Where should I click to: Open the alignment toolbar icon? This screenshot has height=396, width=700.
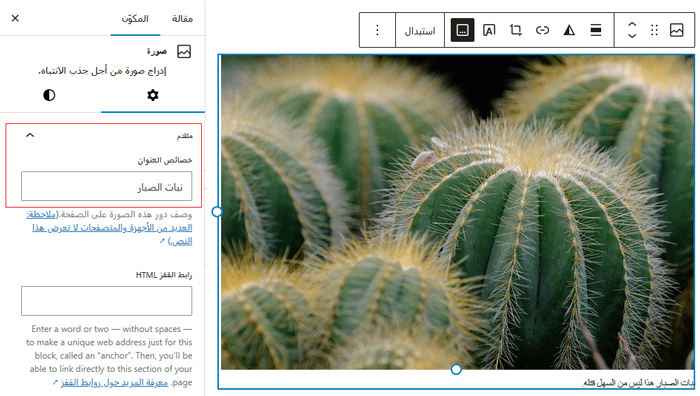point(596,30)
